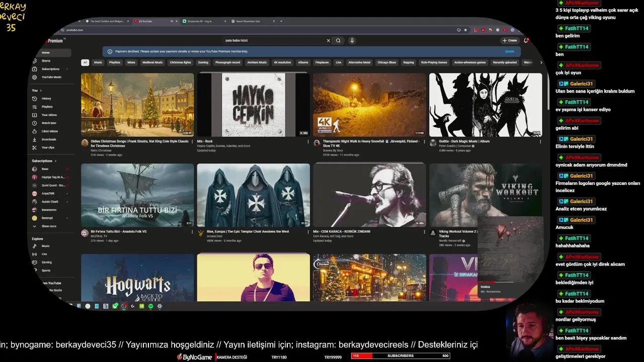Expand the You section chevron
Viewport: 644px width, 362px height.
click(x=41, y=90)
